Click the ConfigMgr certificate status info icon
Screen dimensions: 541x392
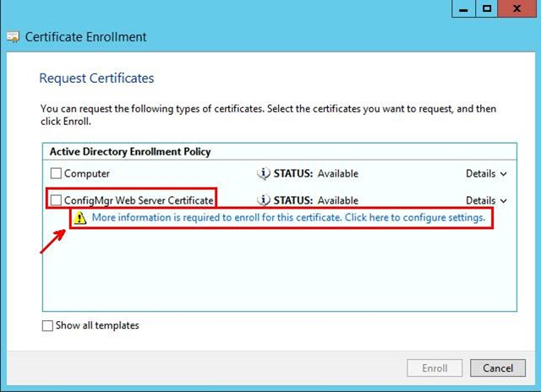click(x=264, y=200)
